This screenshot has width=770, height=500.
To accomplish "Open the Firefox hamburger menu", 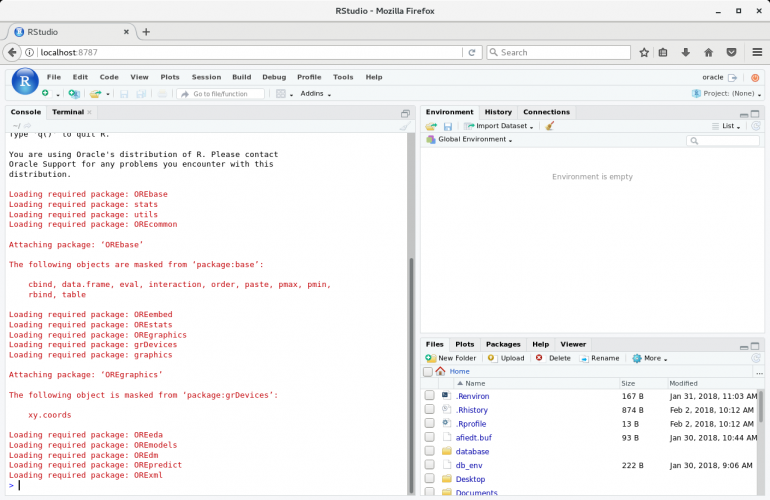I will [x=757, y=52].
